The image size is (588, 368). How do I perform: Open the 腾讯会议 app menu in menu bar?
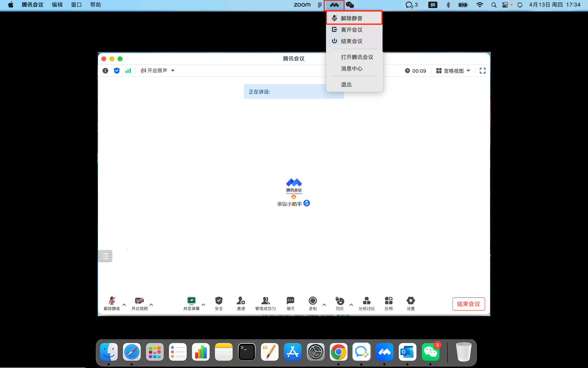click(32, 5)
